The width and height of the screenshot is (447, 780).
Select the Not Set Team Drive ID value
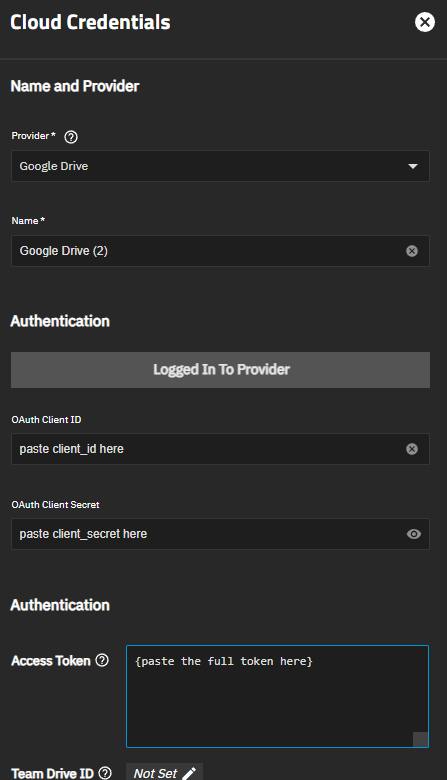tap(155, 774)
